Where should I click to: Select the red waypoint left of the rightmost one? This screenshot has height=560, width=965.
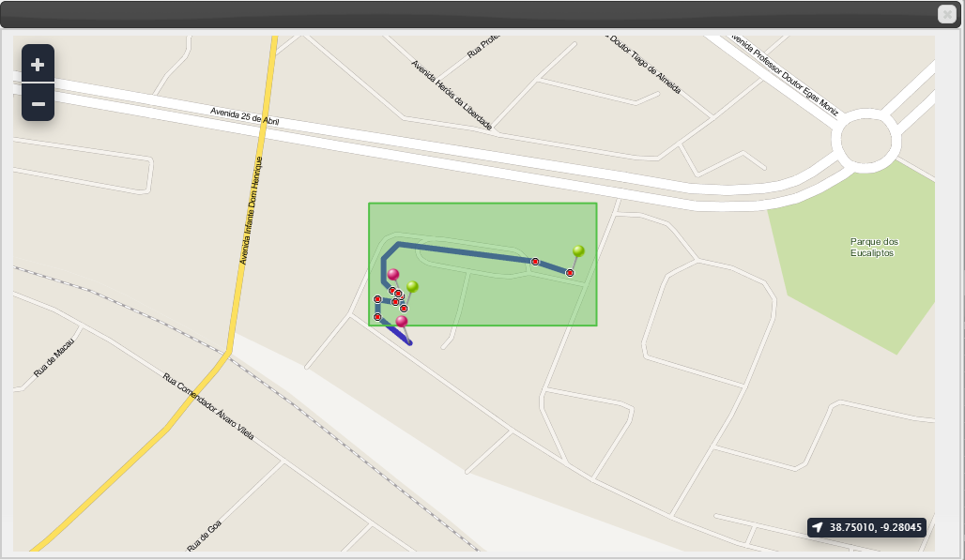[535, 262]
